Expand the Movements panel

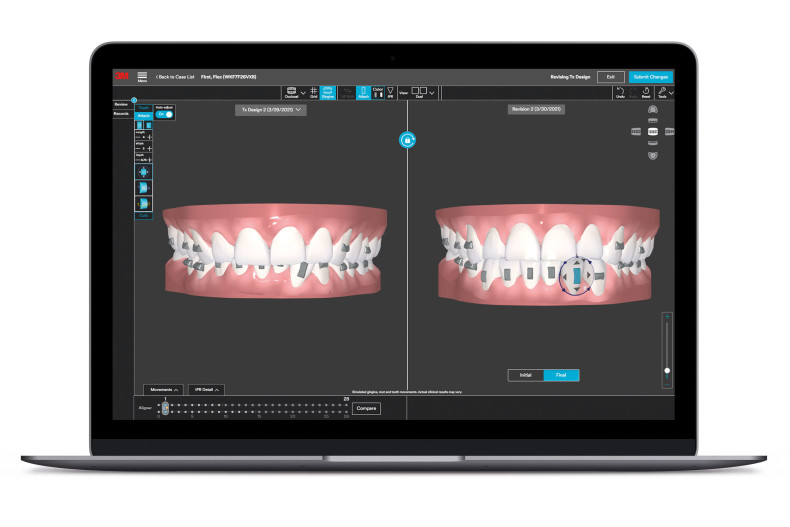point(162,389)
